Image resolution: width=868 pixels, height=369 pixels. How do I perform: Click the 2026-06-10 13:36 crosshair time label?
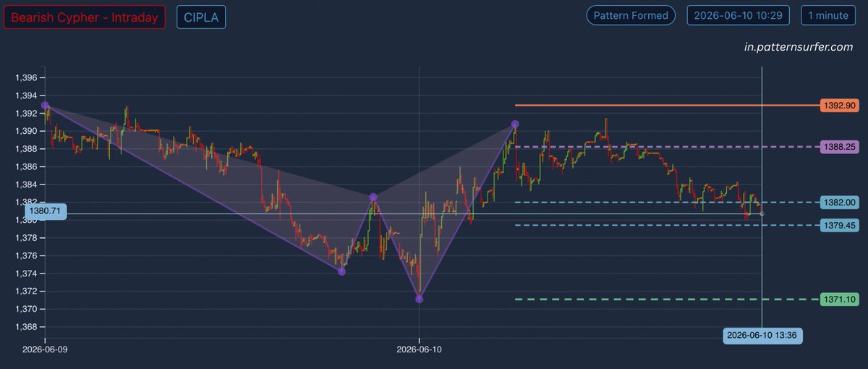click(762, 336)
